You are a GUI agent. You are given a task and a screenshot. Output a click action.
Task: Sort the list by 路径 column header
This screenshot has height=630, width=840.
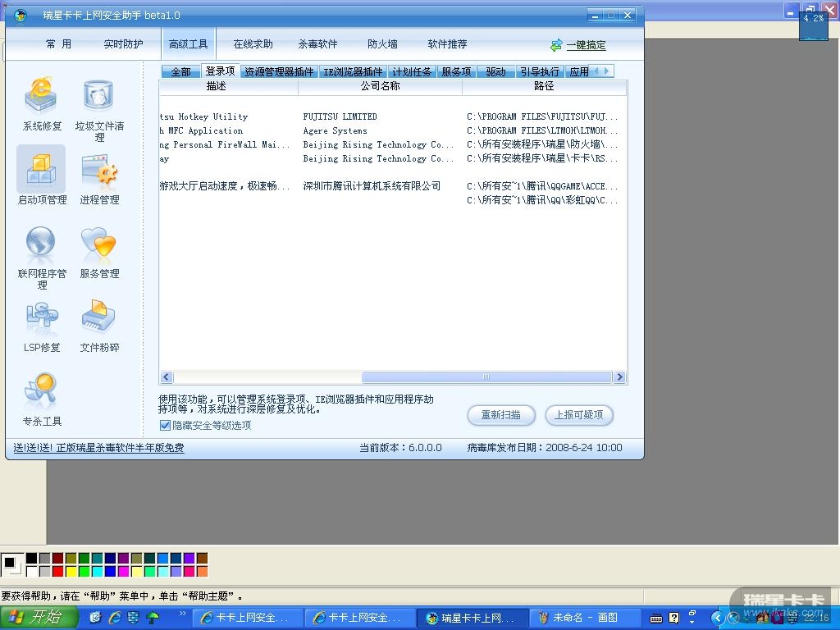[544, 86]
